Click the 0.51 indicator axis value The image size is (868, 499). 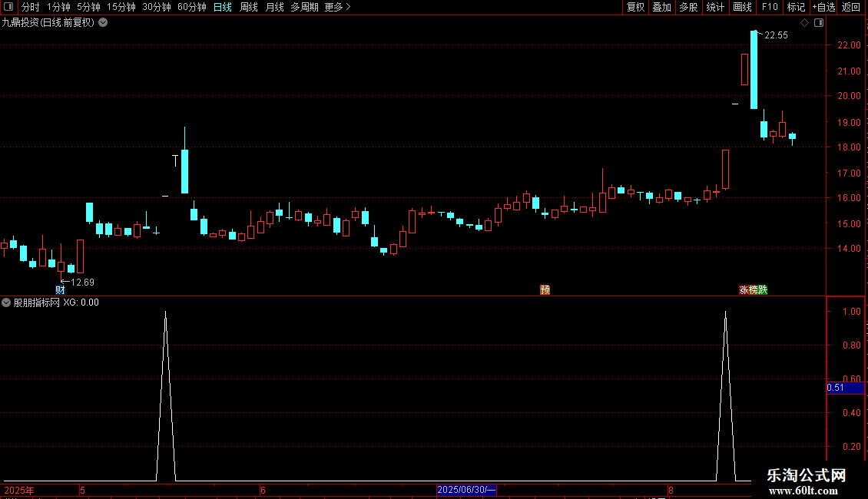[x=835, y=388]
